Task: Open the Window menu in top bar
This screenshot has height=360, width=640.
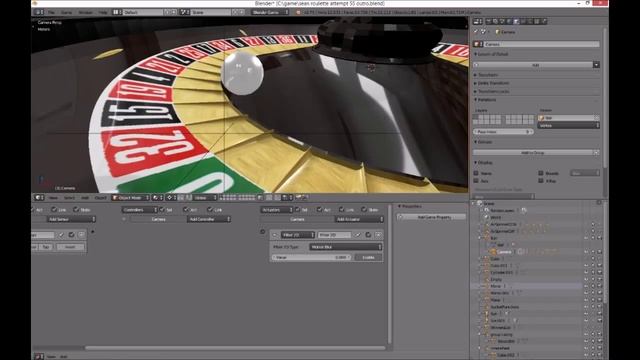Action: 85,12
